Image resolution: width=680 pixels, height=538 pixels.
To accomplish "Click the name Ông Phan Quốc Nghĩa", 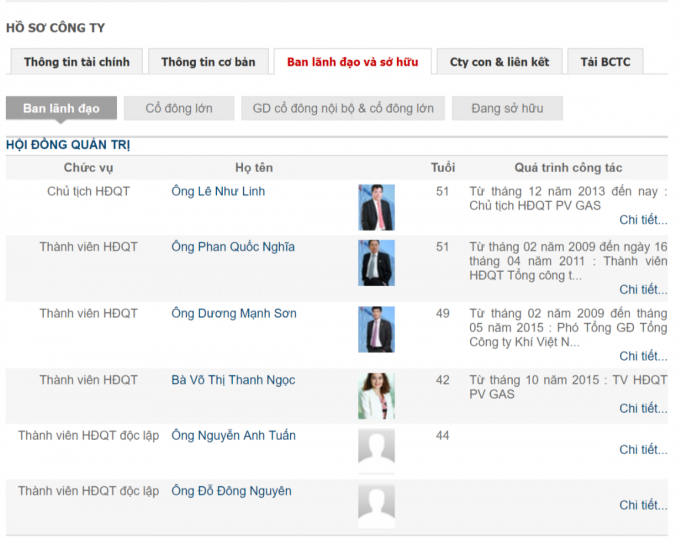I will (233, 247).
